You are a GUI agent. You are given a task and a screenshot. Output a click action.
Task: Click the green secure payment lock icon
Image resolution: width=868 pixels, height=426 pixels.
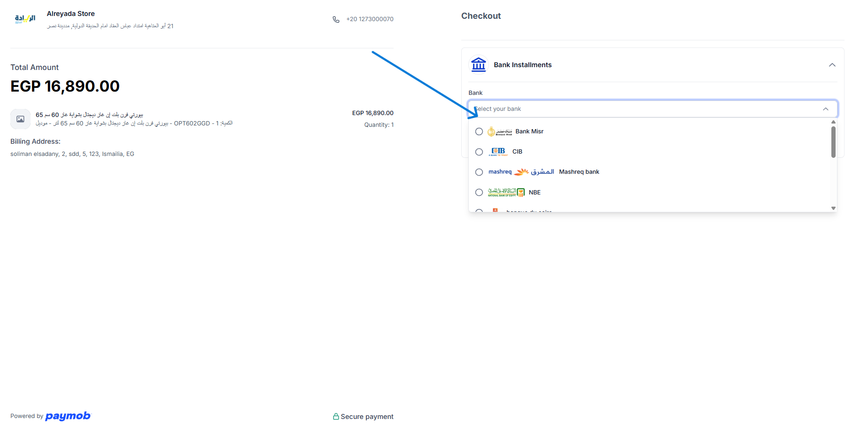coord(336,417)
